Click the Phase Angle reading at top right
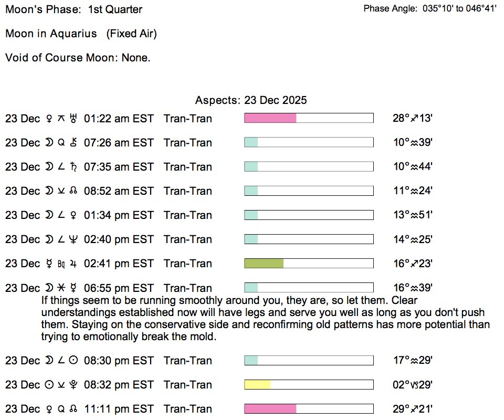This screenshot has height=420, width=504. [x=429, y=9]
